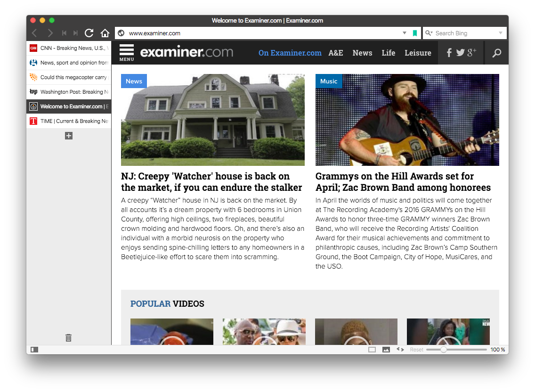Reload the current page
535x392 pixels.
click(89, 33)
